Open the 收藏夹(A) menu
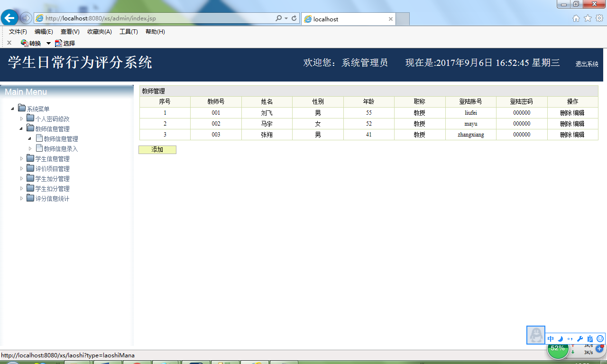The image size is (607, 364). click(100, 32)
